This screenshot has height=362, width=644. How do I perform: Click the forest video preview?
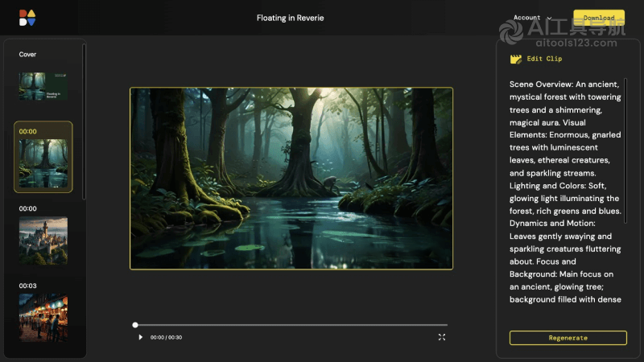coord(291,178)
